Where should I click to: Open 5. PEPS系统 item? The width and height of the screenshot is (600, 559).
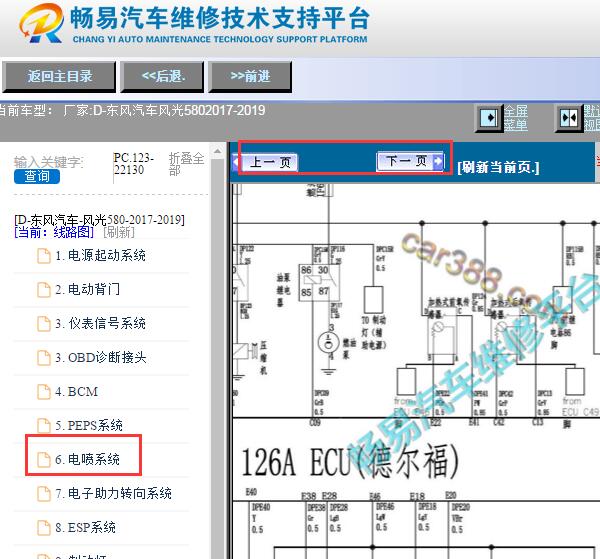pyautogui.click(x=89, y=425)
